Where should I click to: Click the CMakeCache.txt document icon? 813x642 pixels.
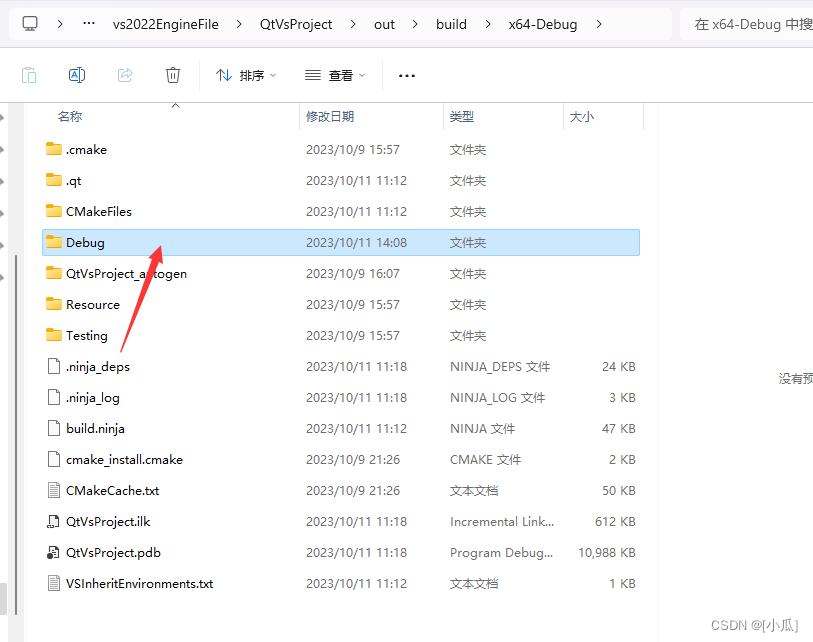[53, 490]
